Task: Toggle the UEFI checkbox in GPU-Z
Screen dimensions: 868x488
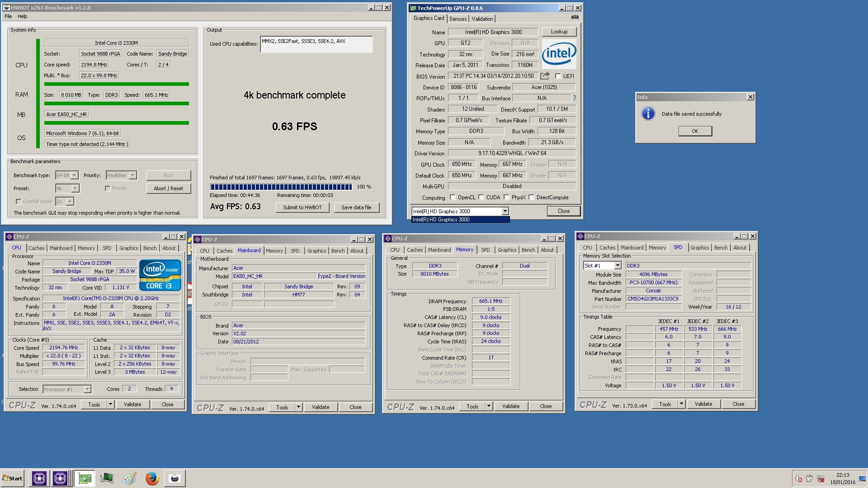Action: click(558, 76)
